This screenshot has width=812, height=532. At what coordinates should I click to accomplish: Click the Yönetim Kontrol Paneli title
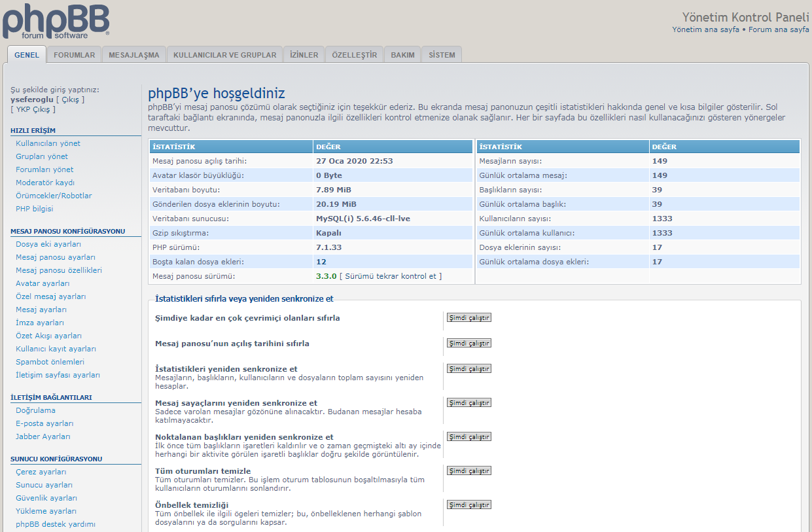(746, 17)
